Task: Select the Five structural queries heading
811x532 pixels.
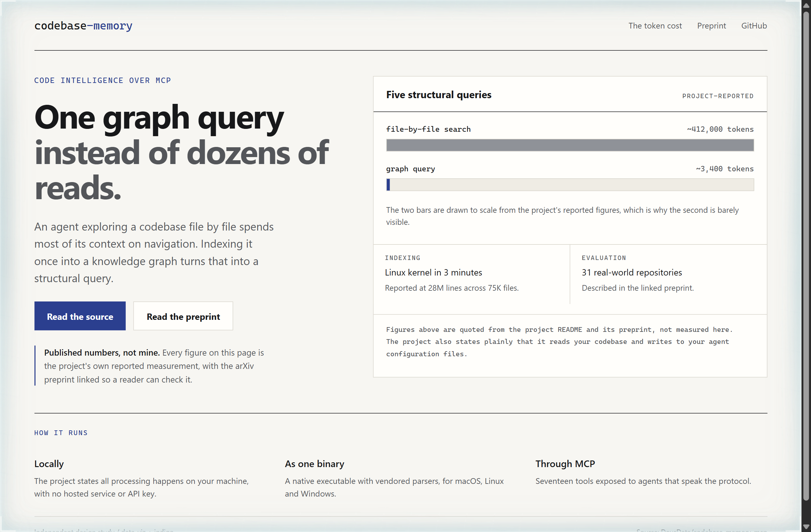Action: 438,95
